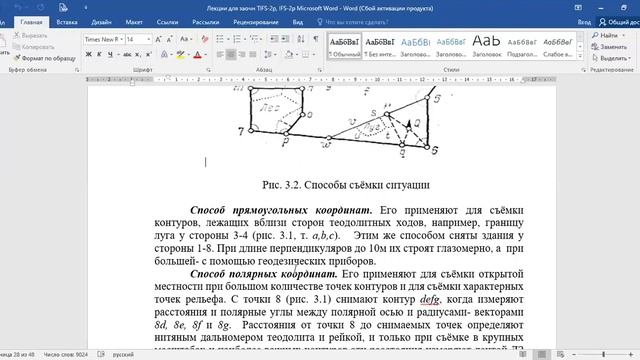Open the Рецензирование ribbon tab
Screen dimensions: 640x360
[x=256, y=22]
